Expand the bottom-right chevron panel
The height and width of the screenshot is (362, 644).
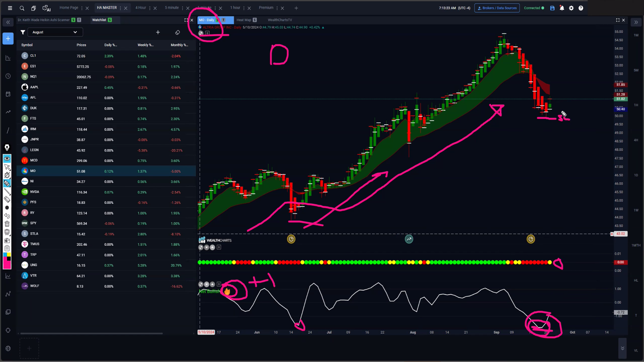[623, 348]
